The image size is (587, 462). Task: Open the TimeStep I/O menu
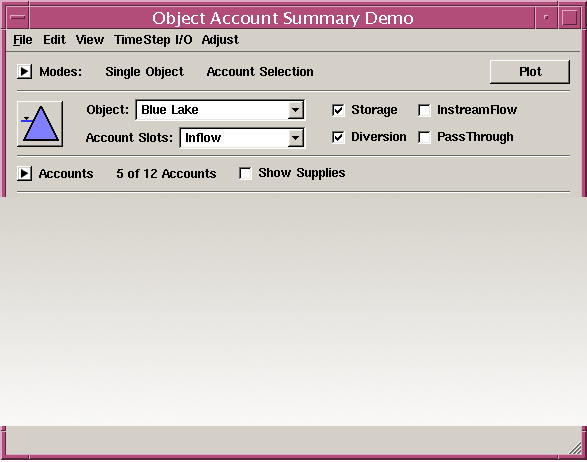153,40
